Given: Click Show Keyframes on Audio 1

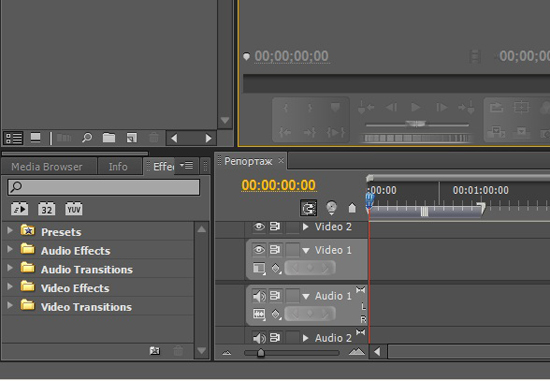Looking at the screenshot, I should click(276, 314).
